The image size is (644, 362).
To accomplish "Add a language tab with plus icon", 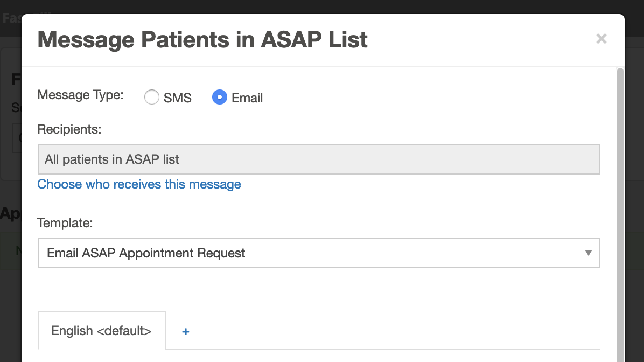I will (186, 331).
